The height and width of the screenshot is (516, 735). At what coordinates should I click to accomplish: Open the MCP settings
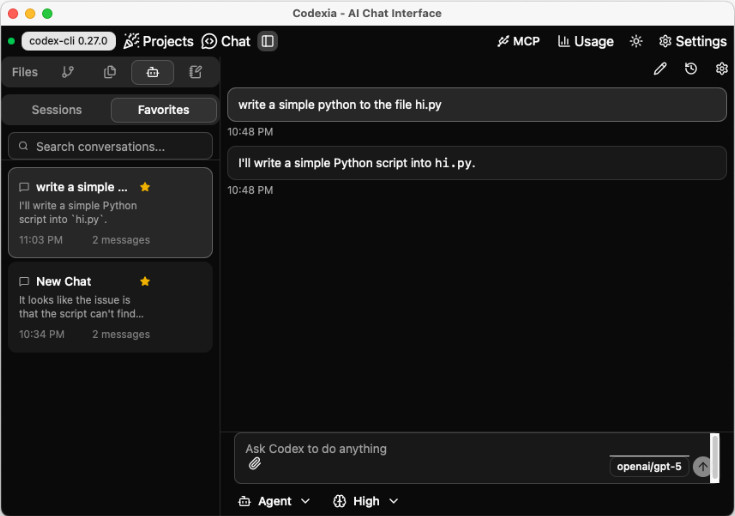[x=518, y=41]
